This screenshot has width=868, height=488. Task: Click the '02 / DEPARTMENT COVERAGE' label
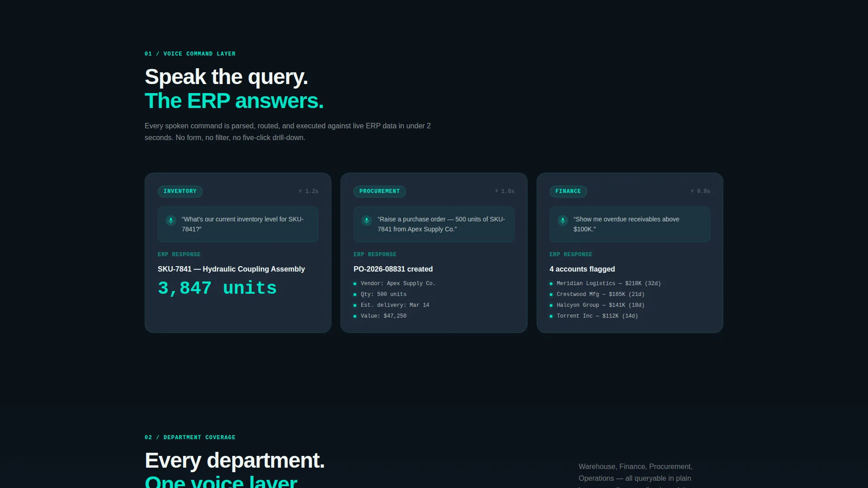190,437
